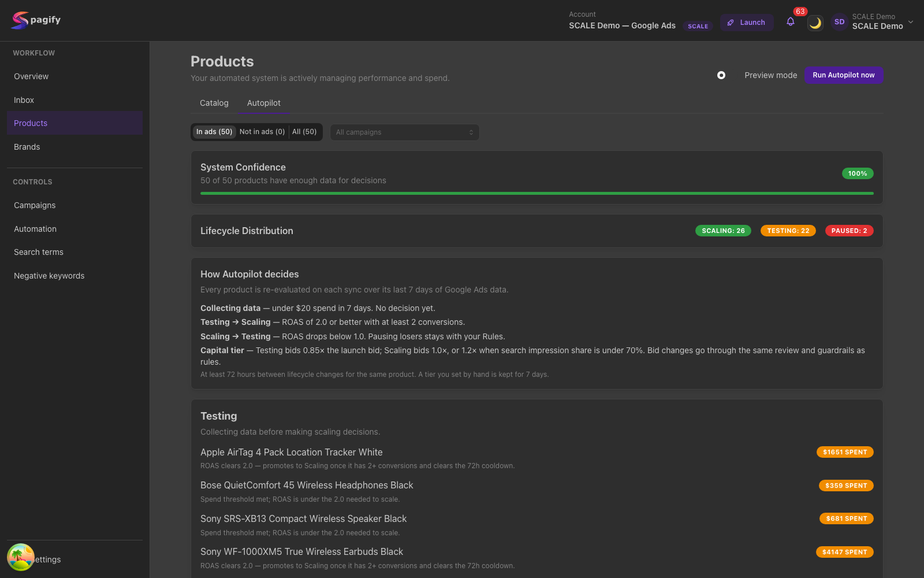Select the Not in ads (0) filter
Image resolution: width=924 pixels, height=578 pixels.
click(262, 132)
